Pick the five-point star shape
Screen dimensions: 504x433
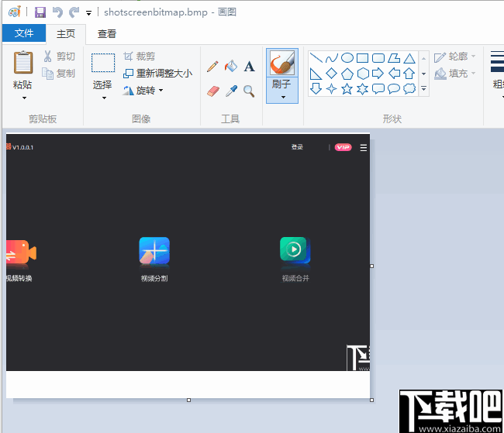pos(347,88)
